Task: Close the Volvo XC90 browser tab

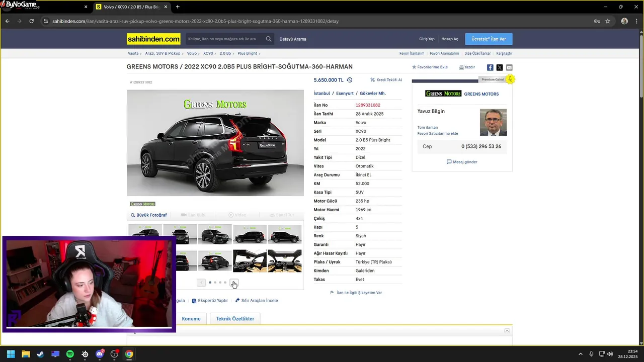Action: coord(166,7)
